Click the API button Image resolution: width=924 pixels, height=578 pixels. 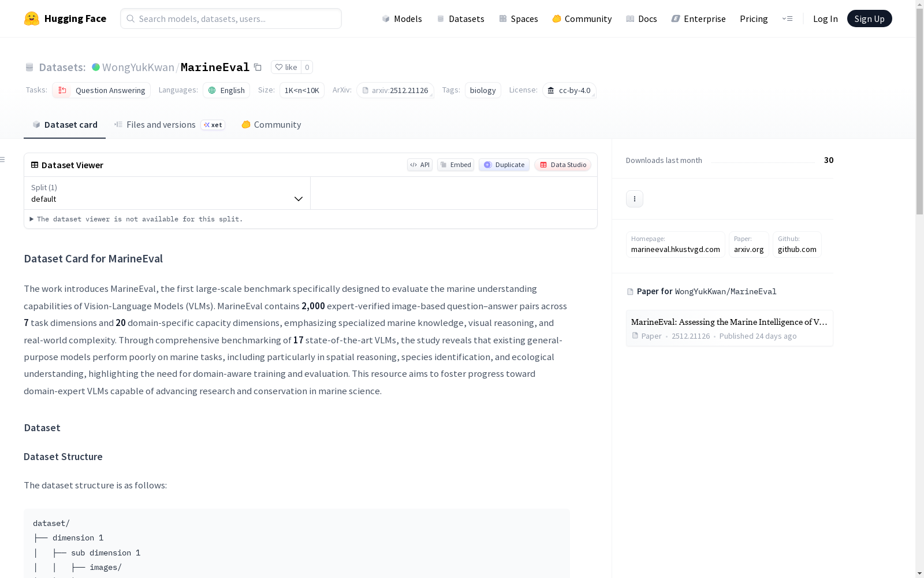pos(420,165)
